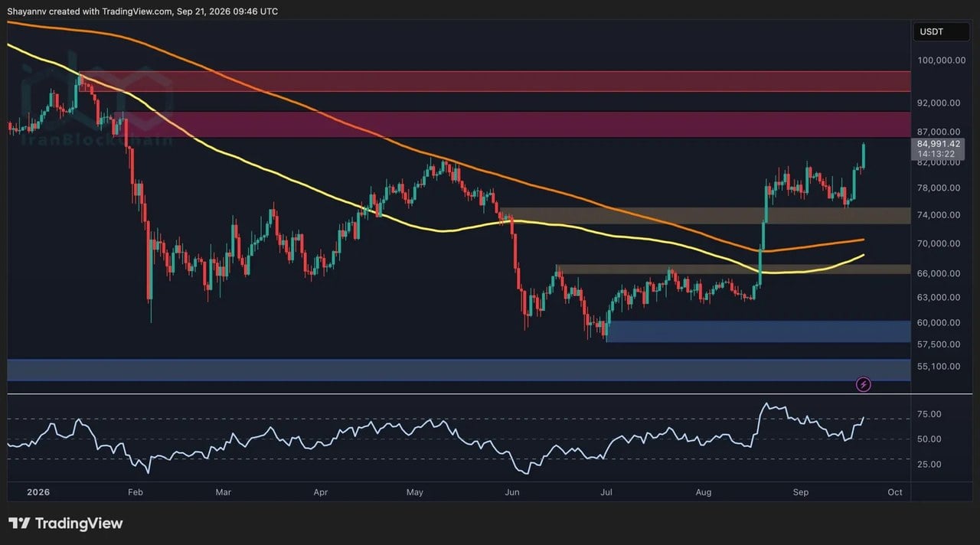
Task: Click the 100,000.00 price axis label
Action: tap(940, 60)
